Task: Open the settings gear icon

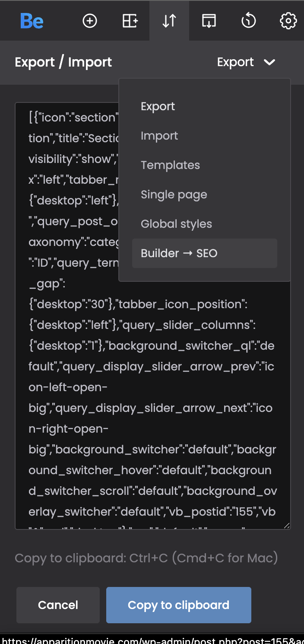Action: coord(288,21)
